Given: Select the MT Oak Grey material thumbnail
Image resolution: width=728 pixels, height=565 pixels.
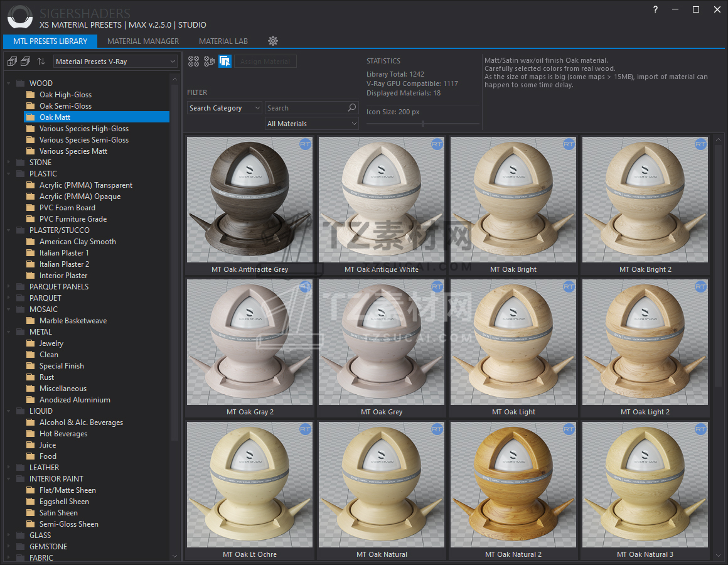Looking at the screenshot, I should tap(382, 342).
